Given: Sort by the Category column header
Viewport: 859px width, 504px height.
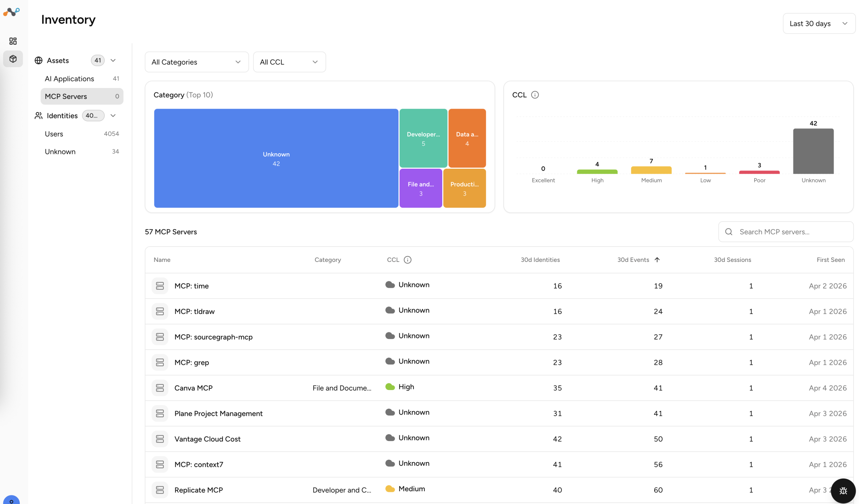Looking at the screenshot, I should [327, 260].
